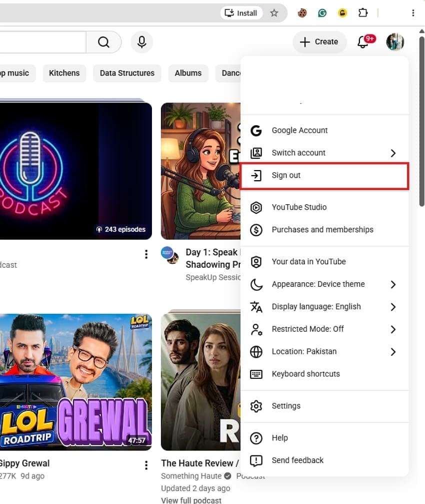The width and height of the screenshot is (425, 504).
Task: Open Purchases and memberships
Action: click(324, 230)
